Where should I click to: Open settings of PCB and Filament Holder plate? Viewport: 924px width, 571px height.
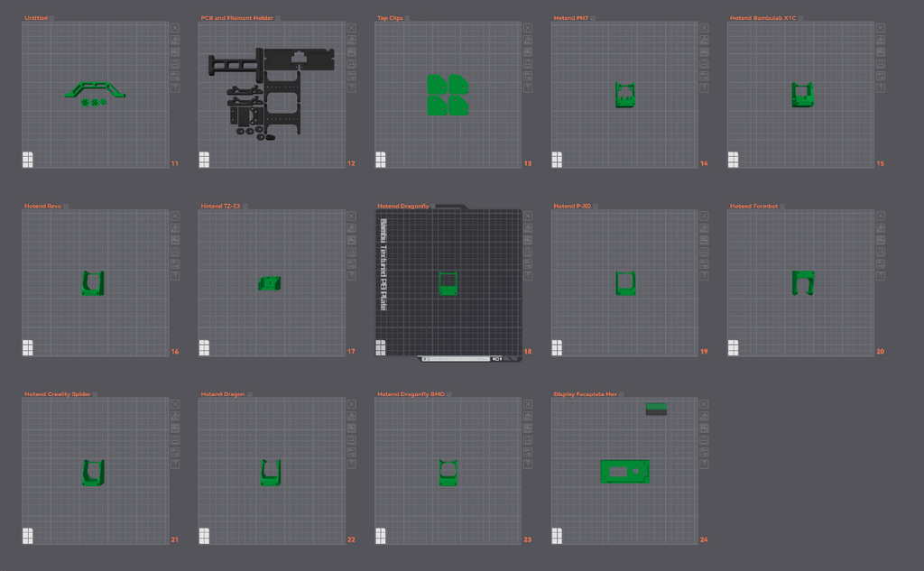pos(351,76)
